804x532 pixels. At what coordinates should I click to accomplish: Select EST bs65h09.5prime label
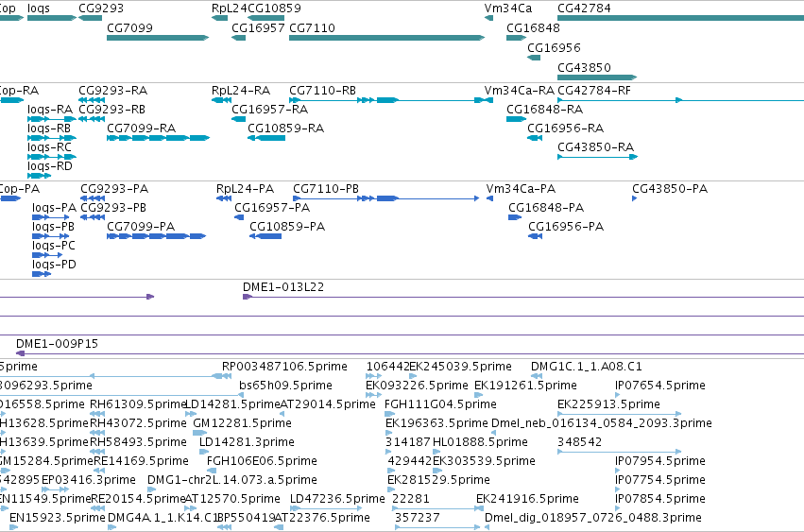pos(285,386)
